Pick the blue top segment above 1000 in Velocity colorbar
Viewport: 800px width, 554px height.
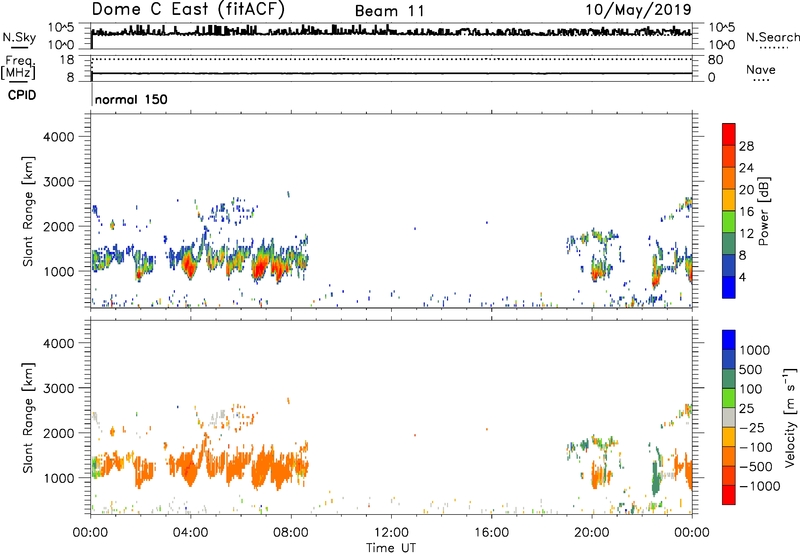tap(729, 340)
